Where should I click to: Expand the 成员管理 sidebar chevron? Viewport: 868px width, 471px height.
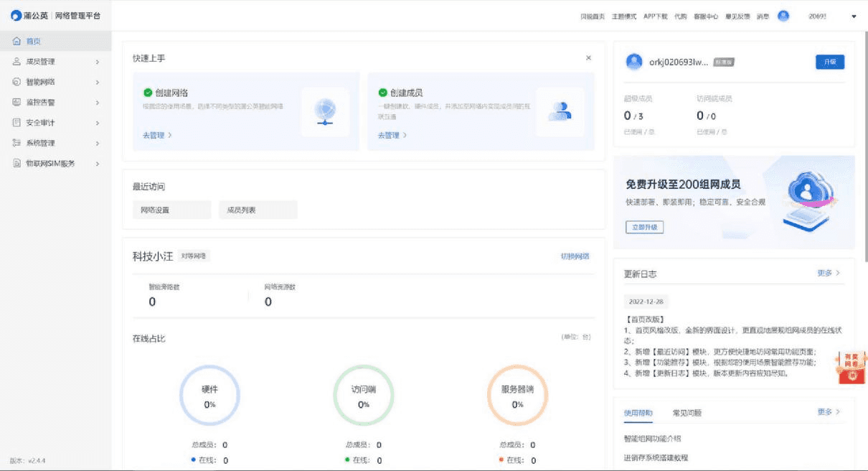pyautogui.click(x=98, y=62)
